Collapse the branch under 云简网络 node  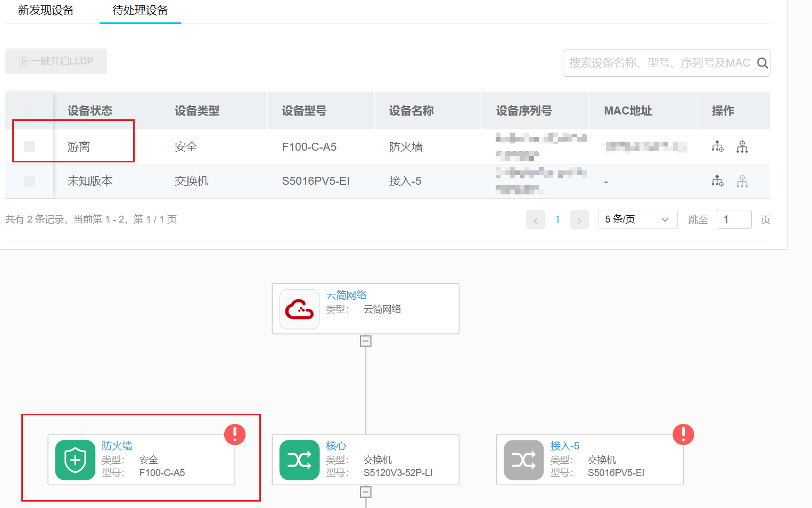click(366, 341)
